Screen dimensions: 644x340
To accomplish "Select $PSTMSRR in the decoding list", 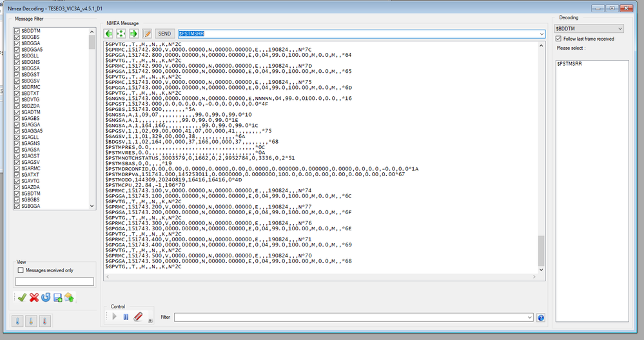I will [569, 64].
